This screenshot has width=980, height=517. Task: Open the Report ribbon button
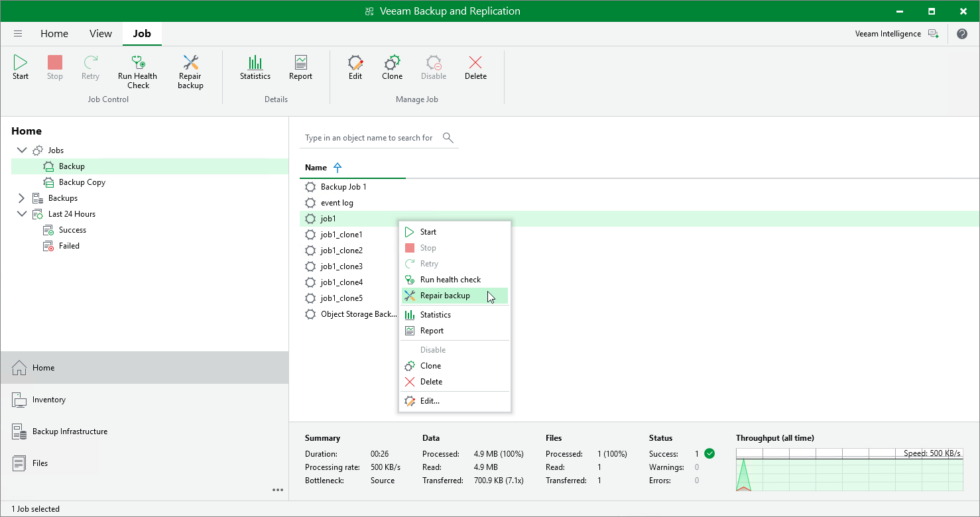coord(300,68)
